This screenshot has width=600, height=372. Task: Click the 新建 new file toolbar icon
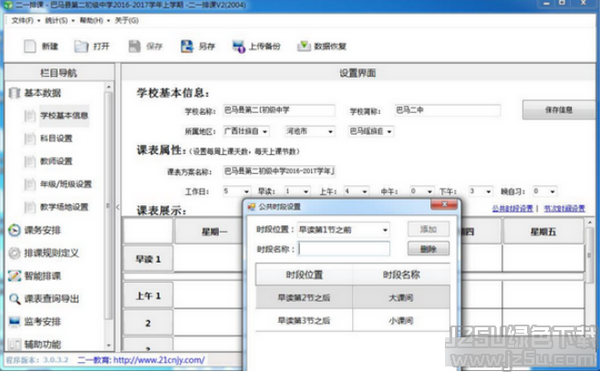pyautogui.click(x=30, y=46)
